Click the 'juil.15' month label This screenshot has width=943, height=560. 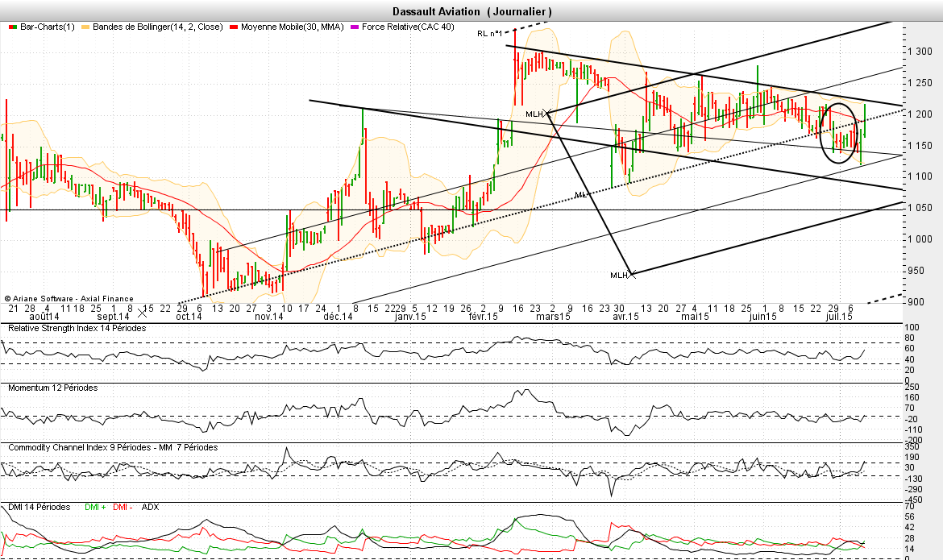tap(839, 317)
